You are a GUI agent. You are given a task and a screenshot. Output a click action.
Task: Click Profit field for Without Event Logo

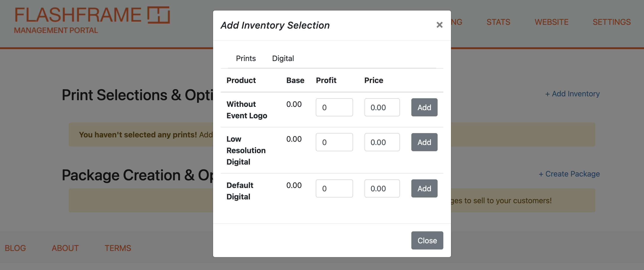pos(334,107)
